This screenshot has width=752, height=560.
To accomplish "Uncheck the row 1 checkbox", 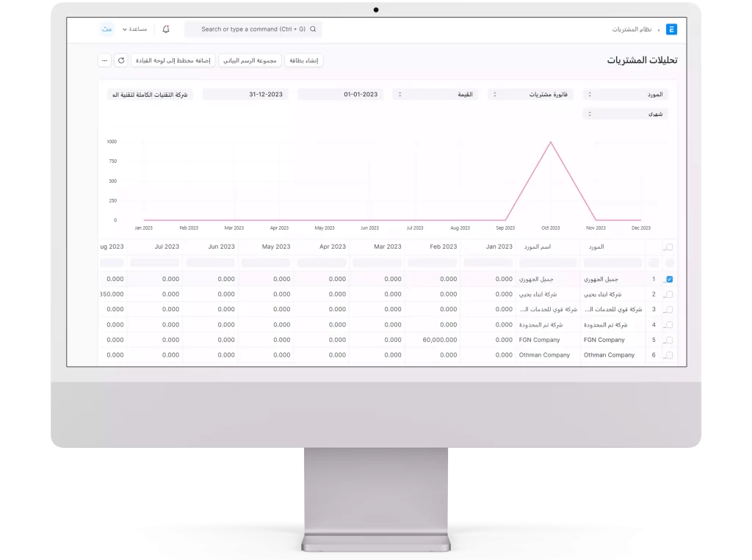I will [x=669, y=279].
